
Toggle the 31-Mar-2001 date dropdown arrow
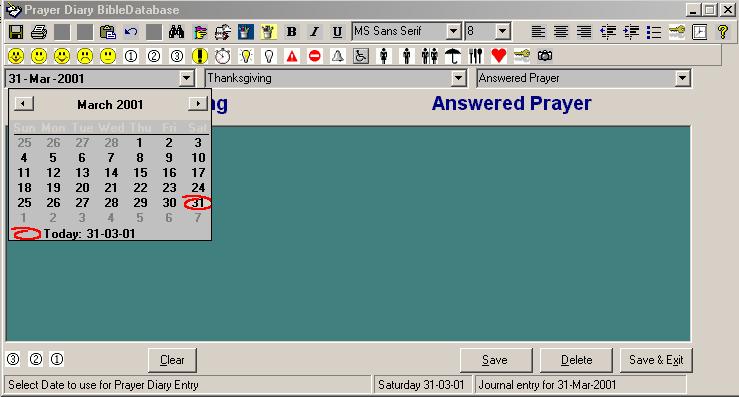pyautogui.click(x=187, y=78)
